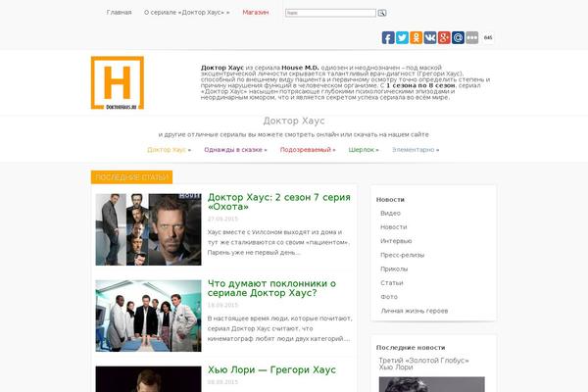The height and width of the screenshot is (392, 588).
Task: Expand the Шерлок menu
Action: (364, 150)
